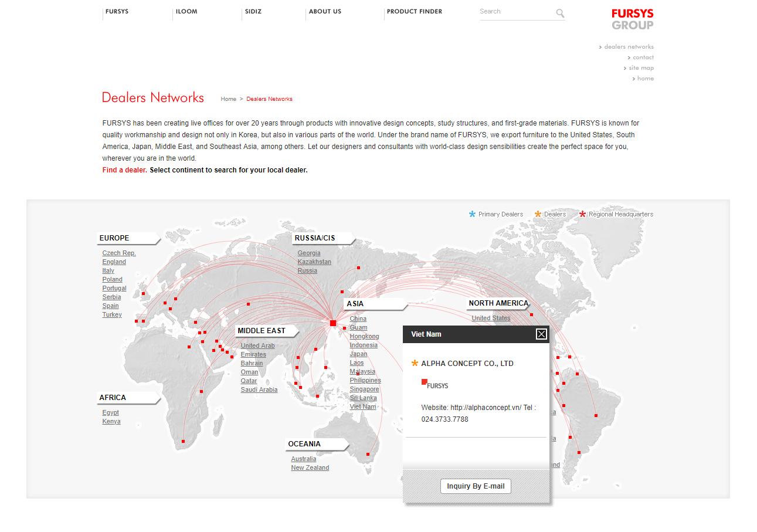Focus the Search input field
Image resolution: width=757 pixels, height=532 pixels.
click(x=516, y=12)
